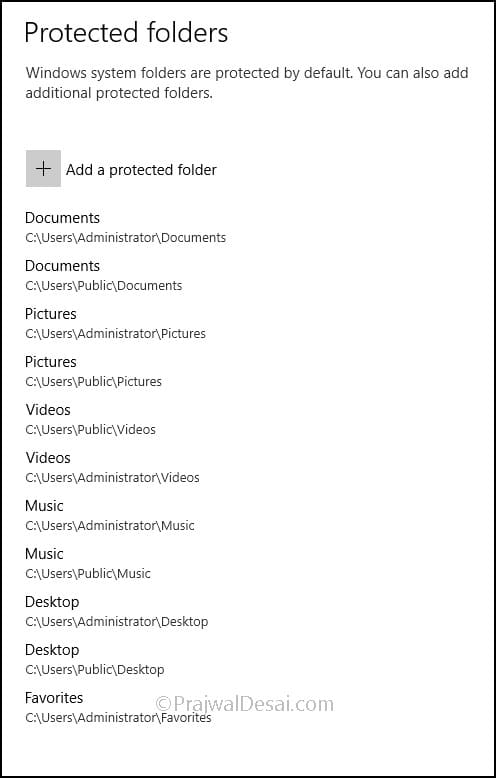Screen dimensions: 496x778
Task: Select the Administrator Music folder entry
Action: pyautogui.click(x=110, y=516)
